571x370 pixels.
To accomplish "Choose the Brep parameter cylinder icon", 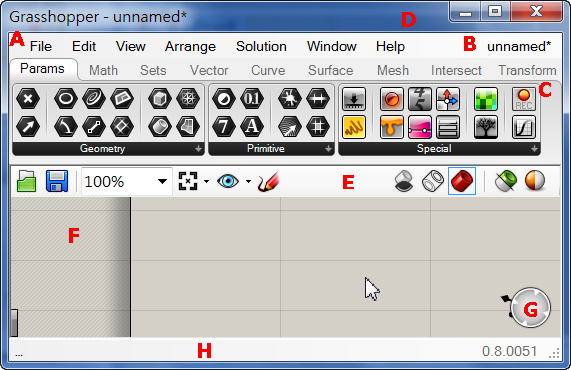I will coord(160,127).
